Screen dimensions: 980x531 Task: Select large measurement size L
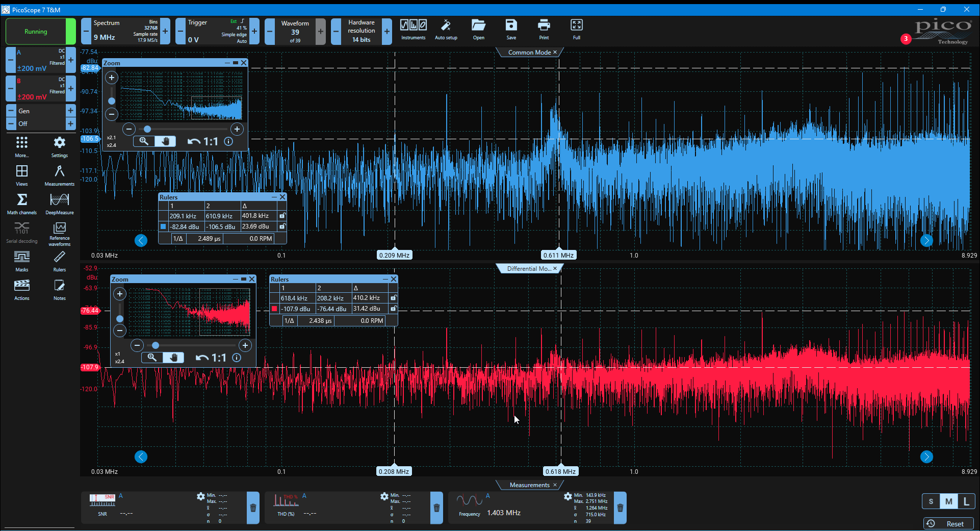(x=966, y=501)
